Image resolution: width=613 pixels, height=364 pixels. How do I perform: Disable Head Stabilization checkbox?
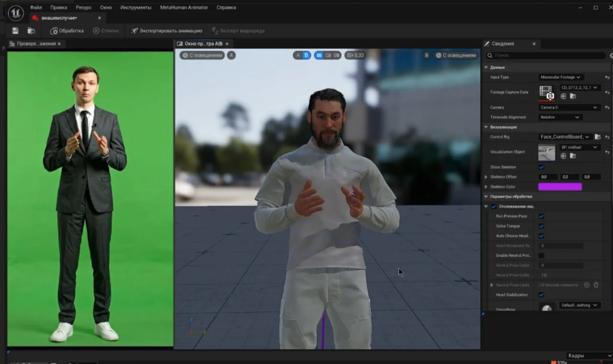(x=541, y=295)
